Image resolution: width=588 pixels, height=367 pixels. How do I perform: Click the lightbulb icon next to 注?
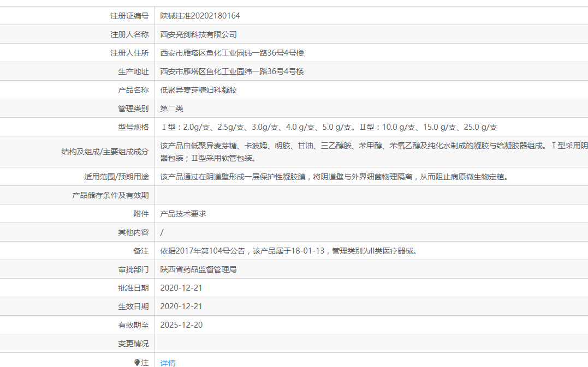point(137,363)
